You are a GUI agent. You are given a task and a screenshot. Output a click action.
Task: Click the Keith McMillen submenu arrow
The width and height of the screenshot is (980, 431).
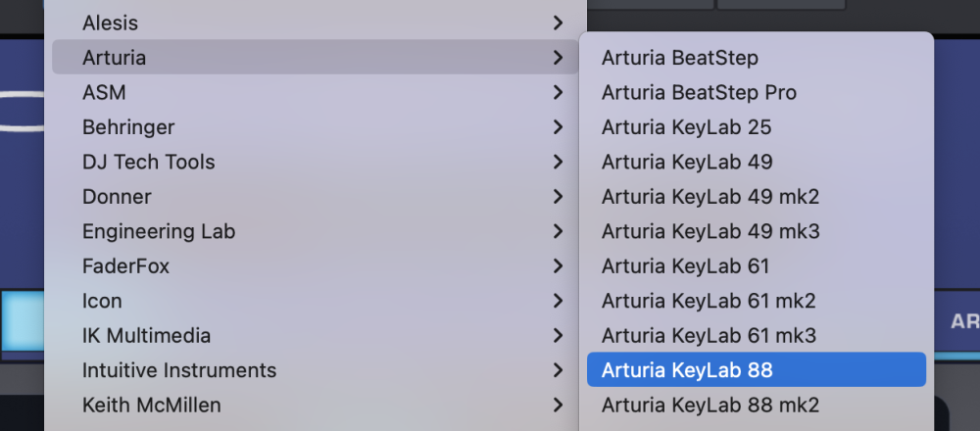pos(558,405)
